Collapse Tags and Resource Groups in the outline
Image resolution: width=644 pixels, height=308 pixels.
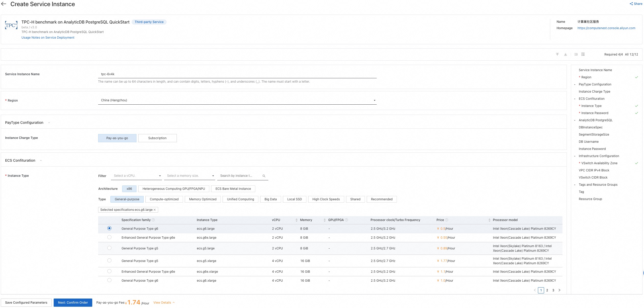coord(575,185)
